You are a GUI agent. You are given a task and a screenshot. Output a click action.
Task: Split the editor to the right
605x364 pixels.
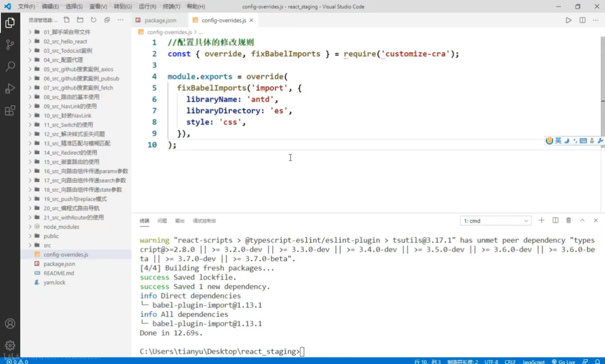click(x=582, y=20)
